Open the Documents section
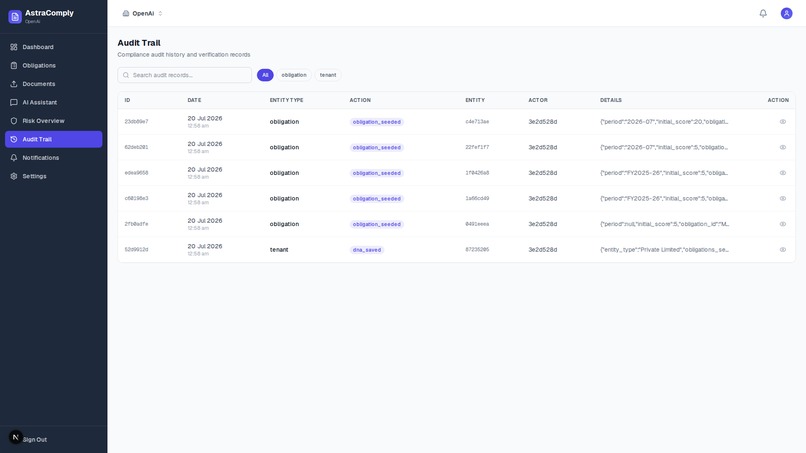 pyautogui.click(x=53, y=84)
